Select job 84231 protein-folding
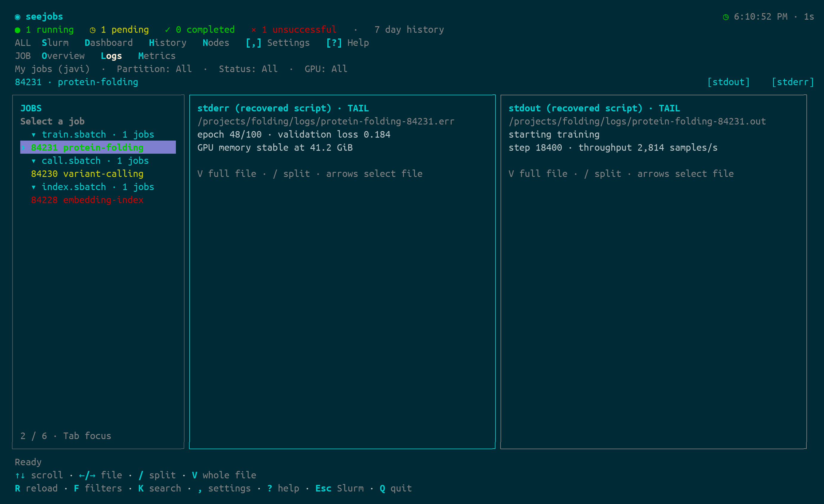The width and height of the screenshot is (824, 504). 98,147
